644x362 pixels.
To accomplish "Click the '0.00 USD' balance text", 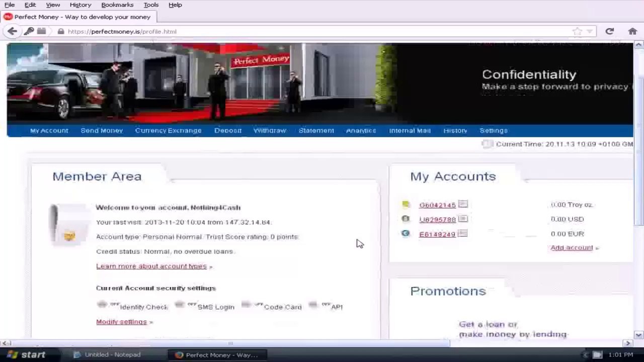I will 568,219.
